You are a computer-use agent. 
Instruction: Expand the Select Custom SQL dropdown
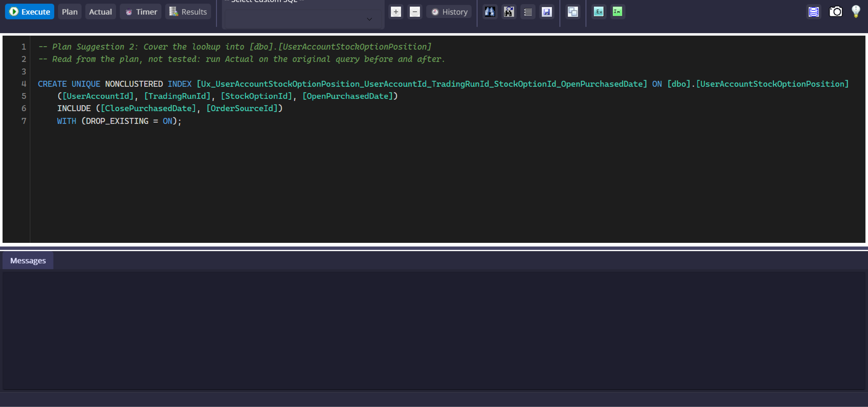(303, 19)
